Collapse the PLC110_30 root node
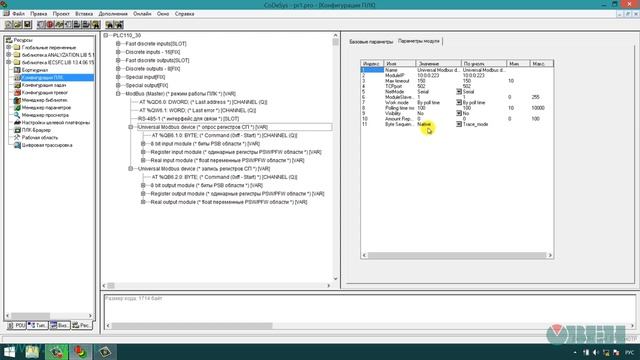 point(106,36)
